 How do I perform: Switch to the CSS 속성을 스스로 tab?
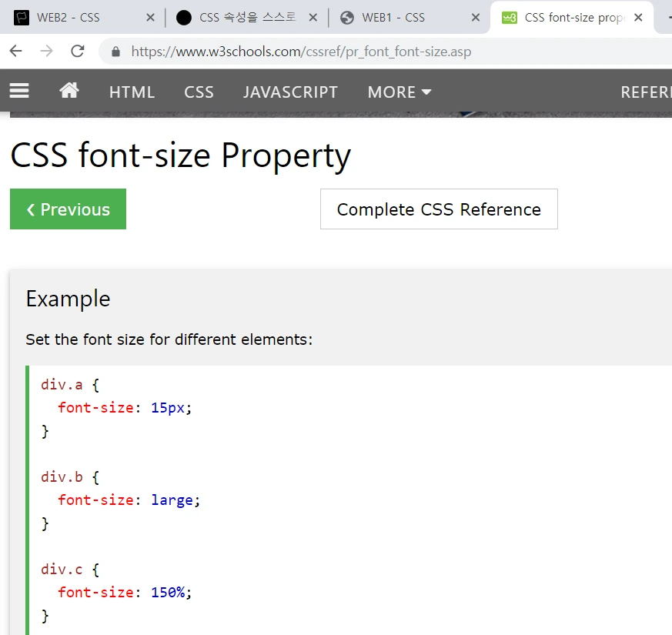coord(247,18)
